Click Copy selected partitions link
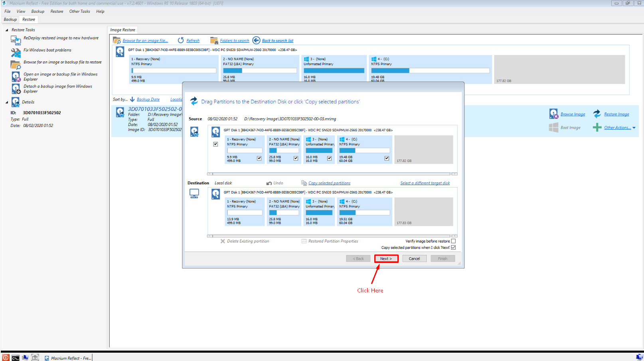The height and width of the screenshot is (361, 644). point(329,183)
